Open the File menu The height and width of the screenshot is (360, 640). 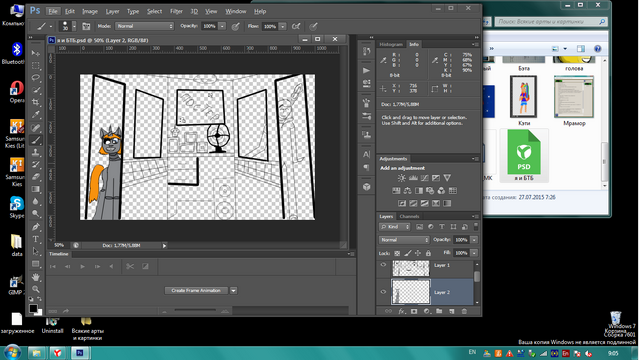point(53,11)
